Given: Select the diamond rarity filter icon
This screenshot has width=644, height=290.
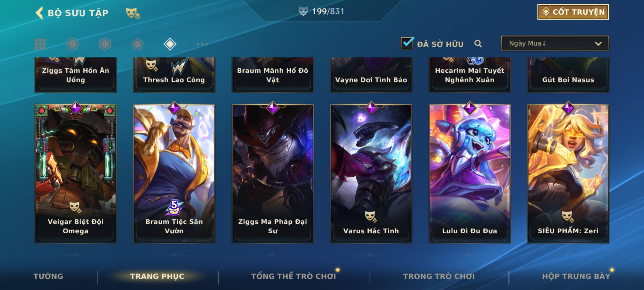Looking at the screenshot, I should tap(170, 44).
